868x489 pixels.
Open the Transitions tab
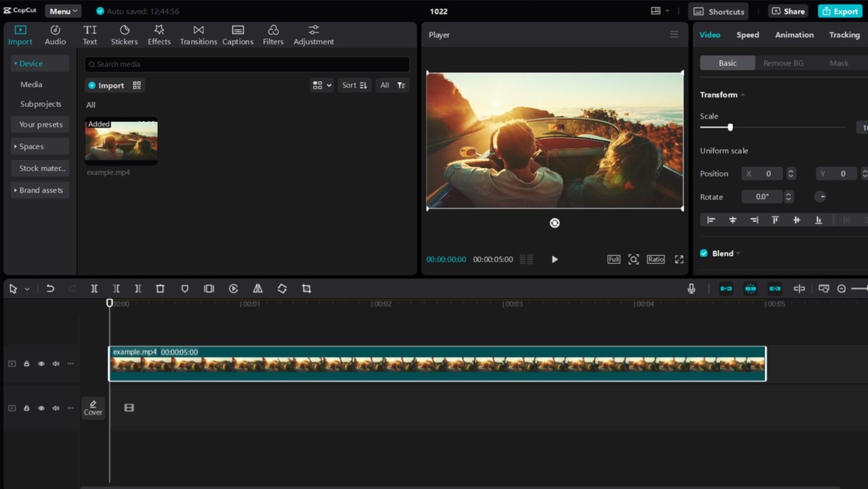click(198, 35)
